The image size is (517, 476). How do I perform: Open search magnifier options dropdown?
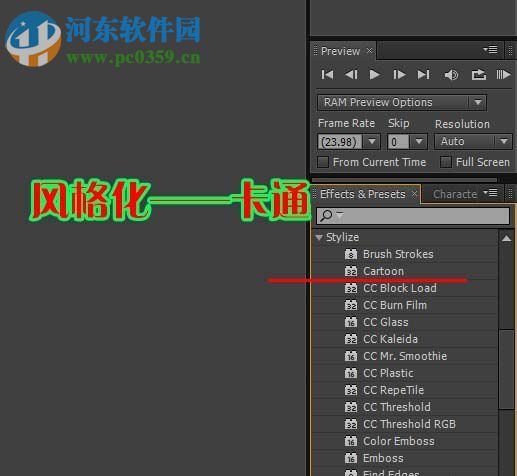click(x=330, y=215)
